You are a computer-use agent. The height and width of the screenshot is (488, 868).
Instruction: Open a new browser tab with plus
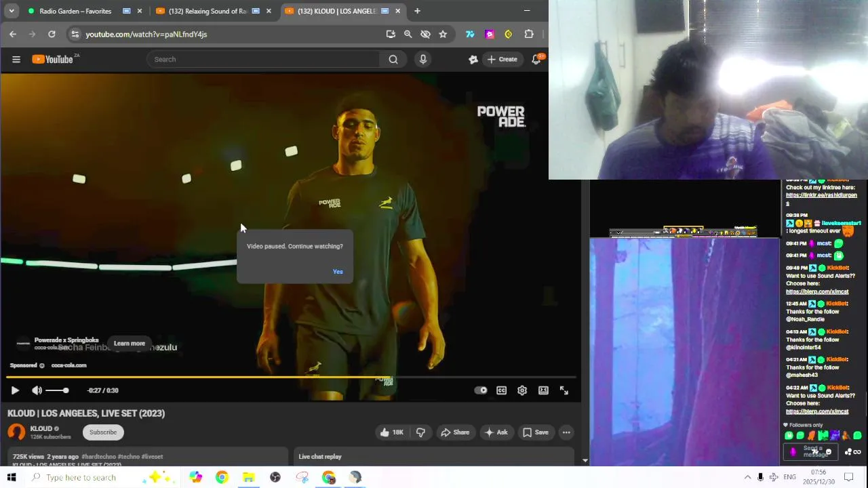[417, 11]
